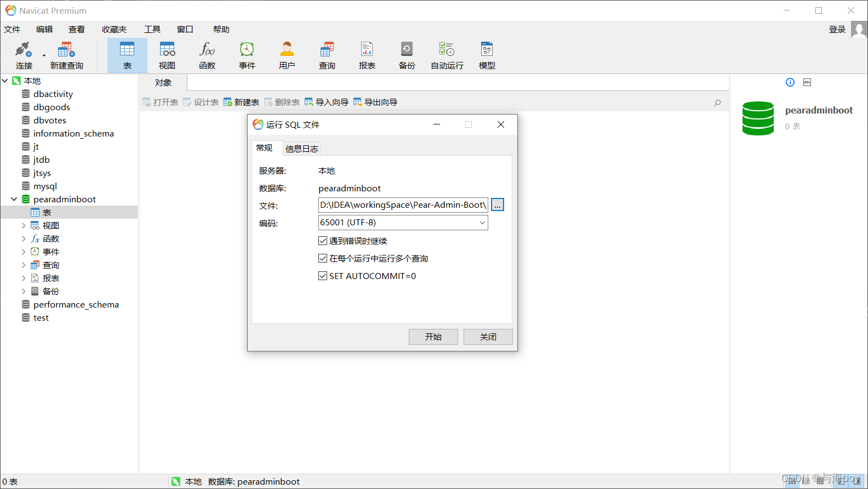Screen dimensions: 868x489
Task: Select the 表 table toolbar icon
Action: 127,55
